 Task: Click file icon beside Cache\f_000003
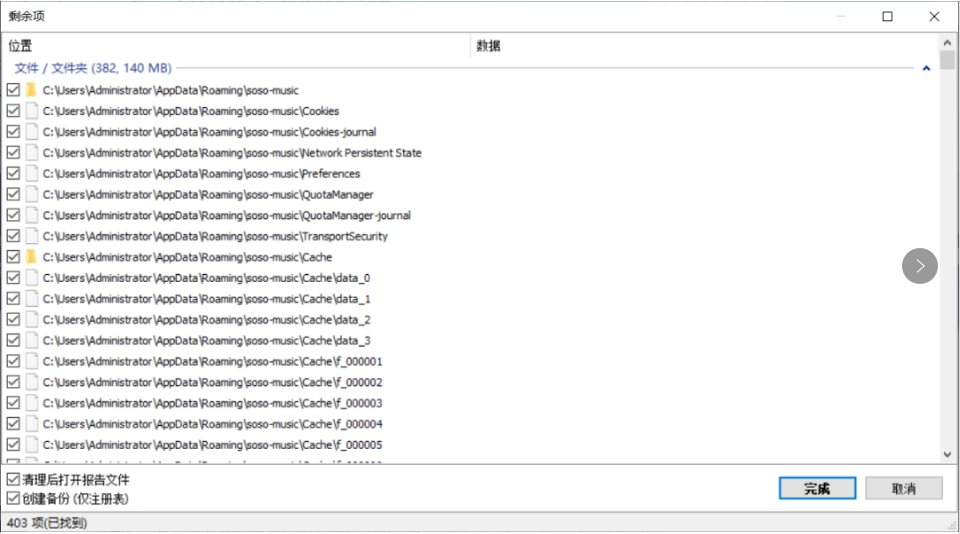(x=32, y=402)
